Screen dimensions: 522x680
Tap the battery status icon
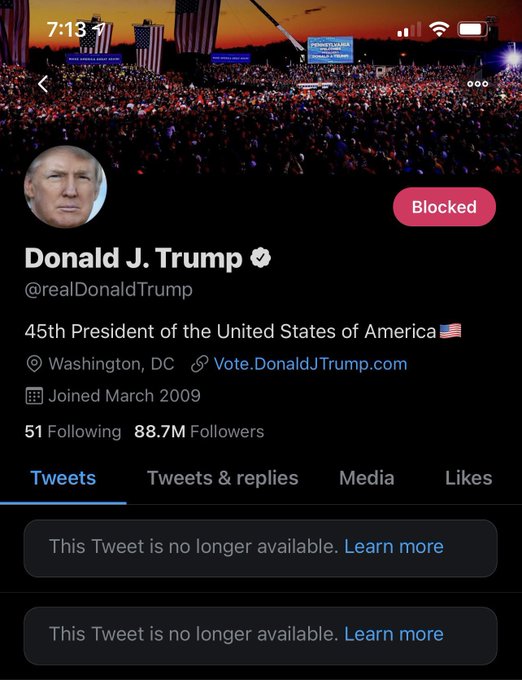[473, 29]
